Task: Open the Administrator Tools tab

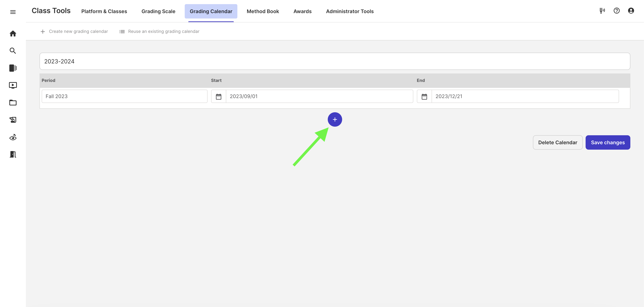Action: point(349,11)
